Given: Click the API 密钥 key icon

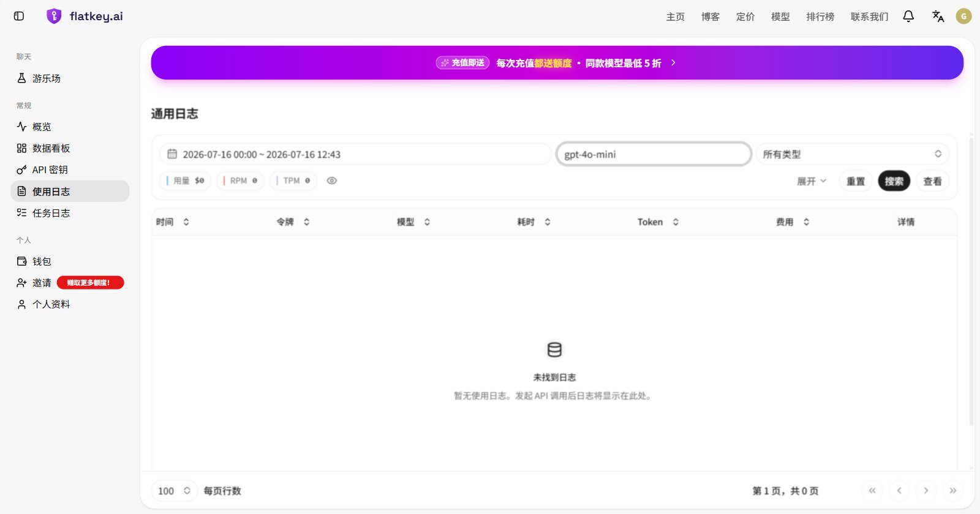Looking at the screenshot, I should (x=21, y=169).
